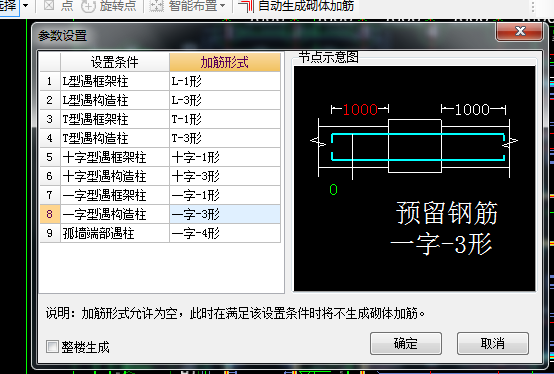Click the 节点示意图 preview diagram

[x=414, y=178]
